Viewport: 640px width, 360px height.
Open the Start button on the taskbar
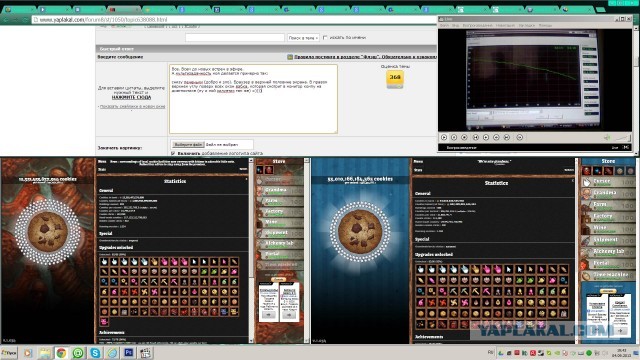tap(9, 352)
